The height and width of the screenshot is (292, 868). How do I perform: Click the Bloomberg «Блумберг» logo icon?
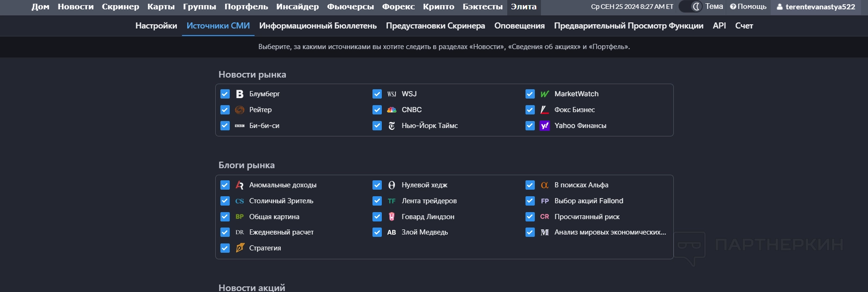pyautogui.click(x=240, y=94)
